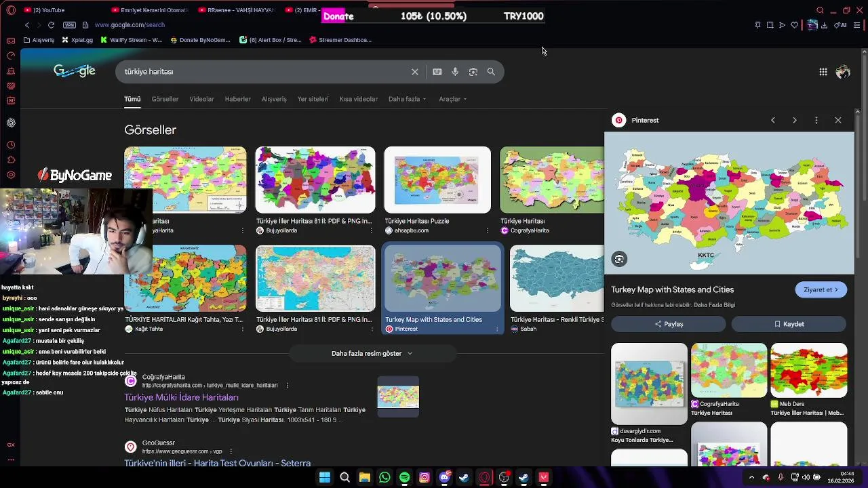Toggle the browser VPN badge
868x488 pixels.
pyautogui.click(x=69, y=25)
